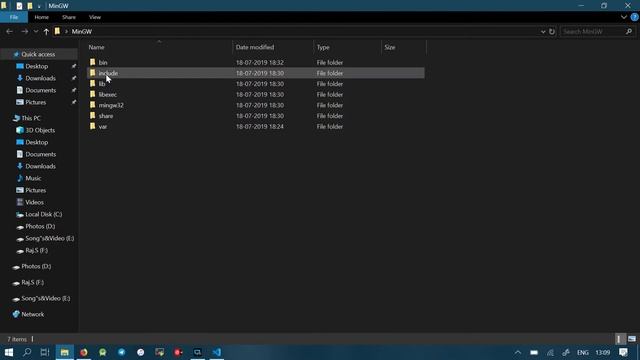Refresh the MinGW folder view
640x360 pixels.
pos(552,31)
